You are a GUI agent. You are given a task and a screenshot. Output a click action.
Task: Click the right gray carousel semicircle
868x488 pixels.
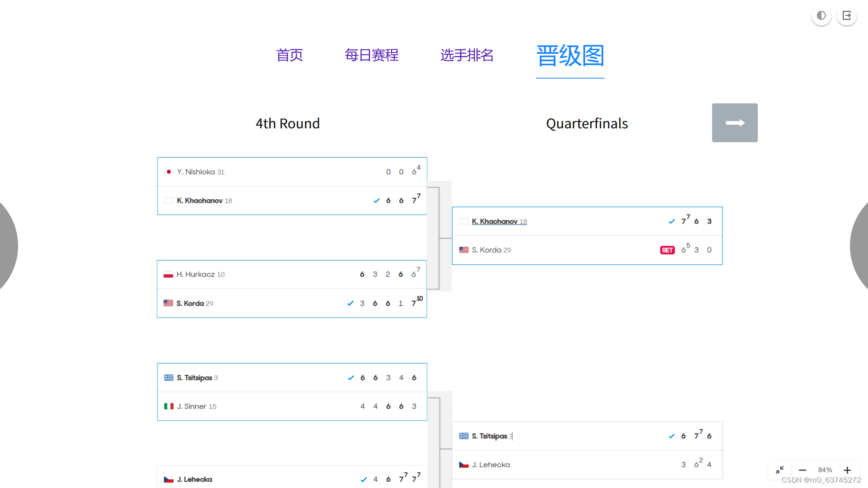pos(860,246)
